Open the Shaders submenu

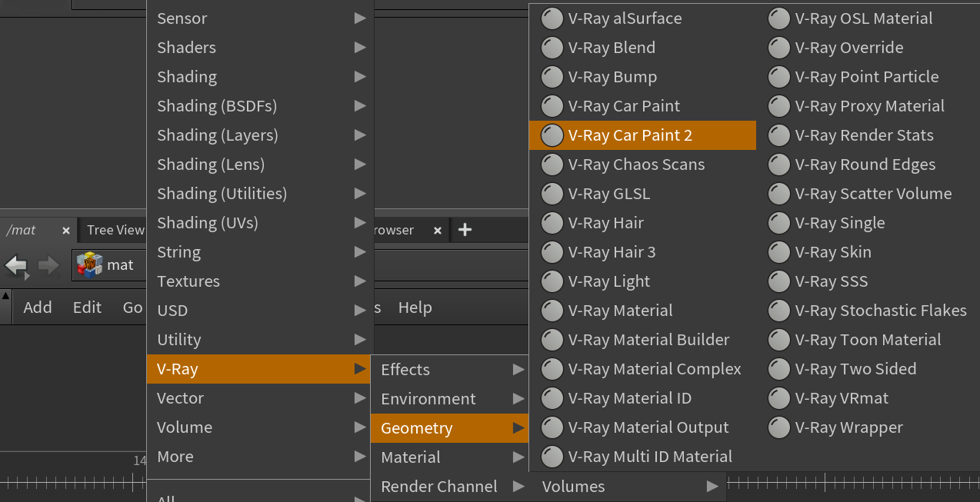click(260, 48)
